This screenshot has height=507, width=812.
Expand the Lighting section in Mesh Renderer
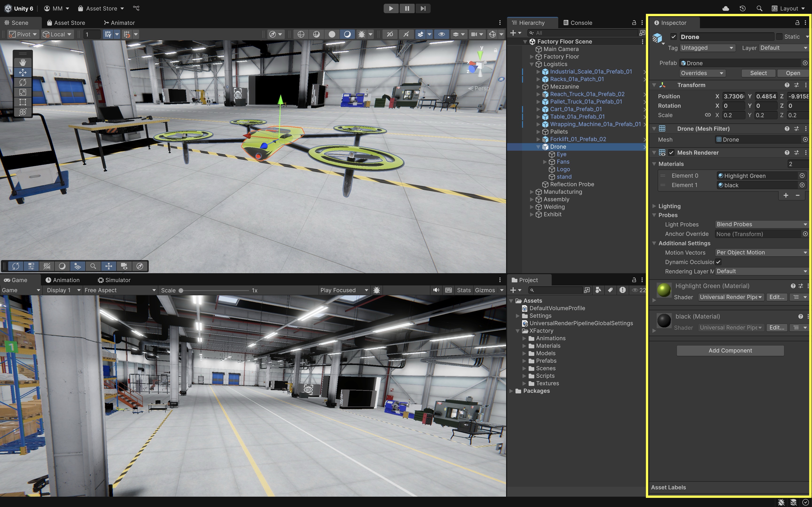pyautogui.click(x=654, y=206)
